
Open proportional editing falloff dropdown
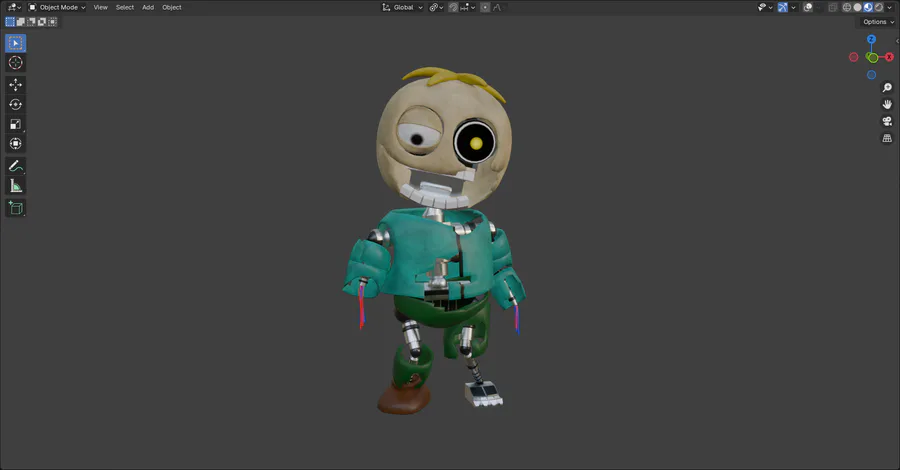tap(497, 7)
